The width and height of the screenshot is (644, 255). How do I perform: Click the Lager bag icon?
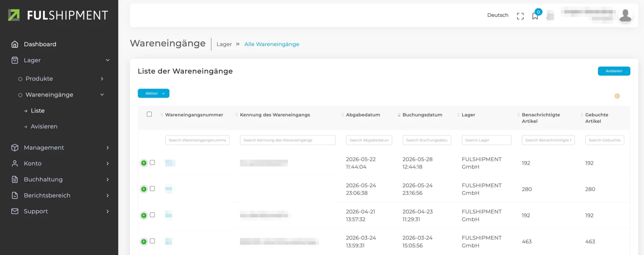click(x=15, y=60)
